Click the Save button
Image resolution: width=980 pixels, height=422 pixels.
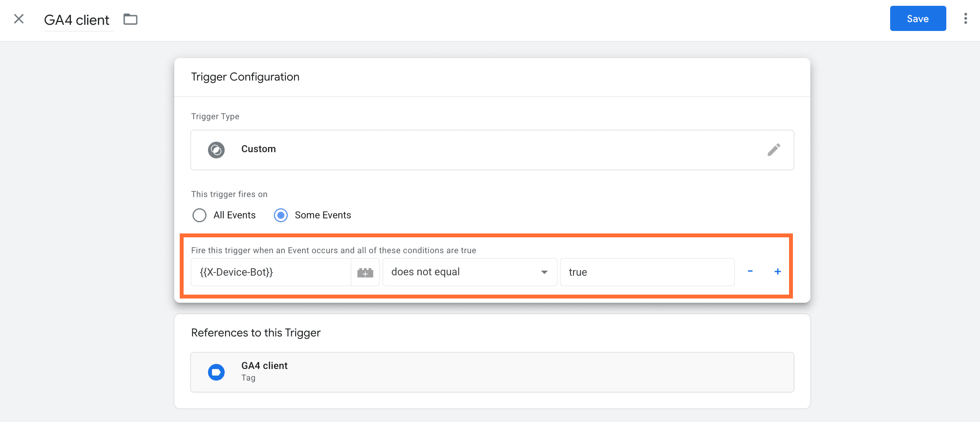tap(917, 19)
